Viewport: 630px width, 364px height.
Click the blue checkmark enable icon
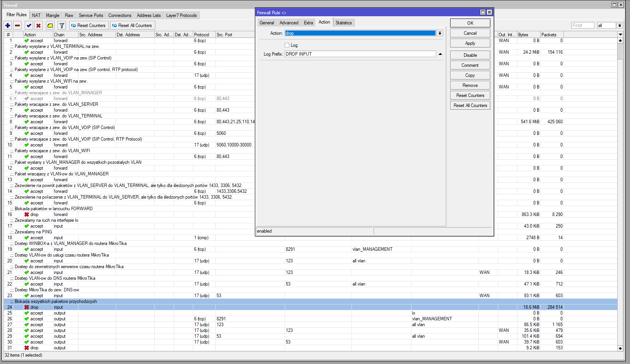29,26
